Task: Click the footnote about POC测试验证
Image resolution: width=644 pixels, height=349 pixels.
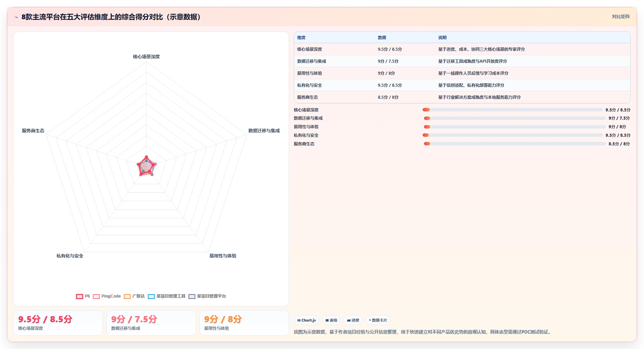Action: [423, 332]
